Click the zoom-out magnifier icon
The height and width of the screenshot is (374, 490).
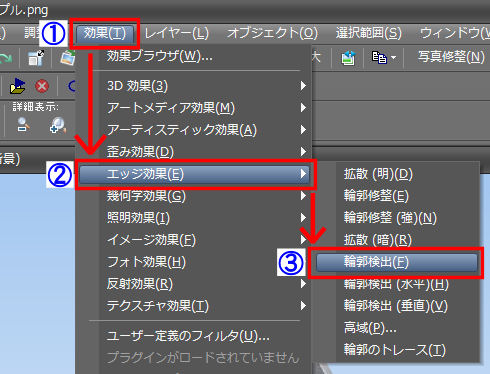[23, 125]
